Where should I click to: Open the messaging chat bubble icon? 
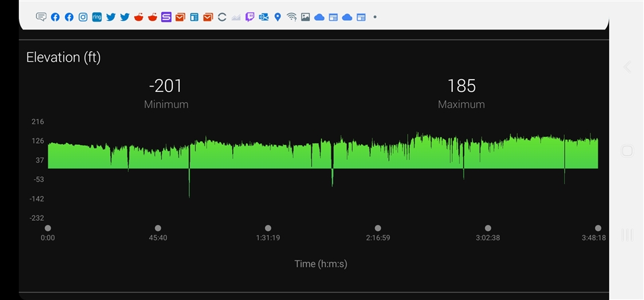tap(41, 17)
